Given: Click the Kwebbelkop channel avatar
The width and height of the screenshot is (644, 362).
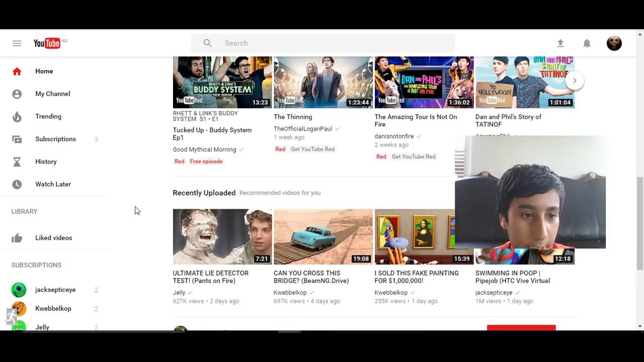Looking at the screenshot, I should coord(19,309).
